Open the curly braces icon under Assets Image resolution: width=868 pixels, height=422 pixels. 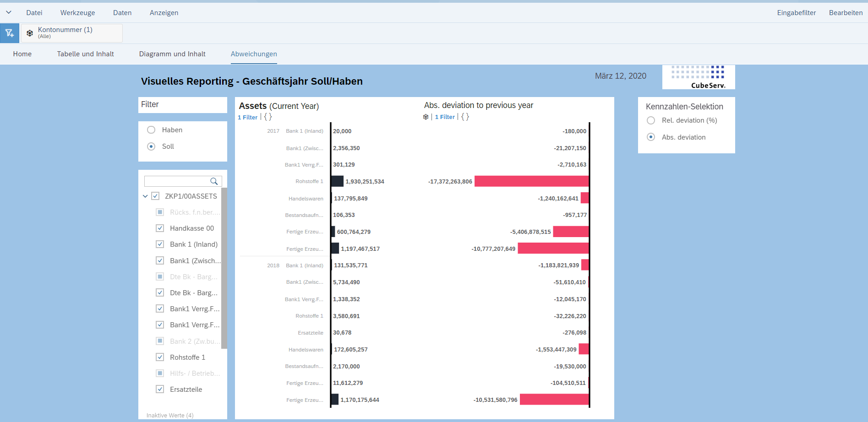point(267,117)
